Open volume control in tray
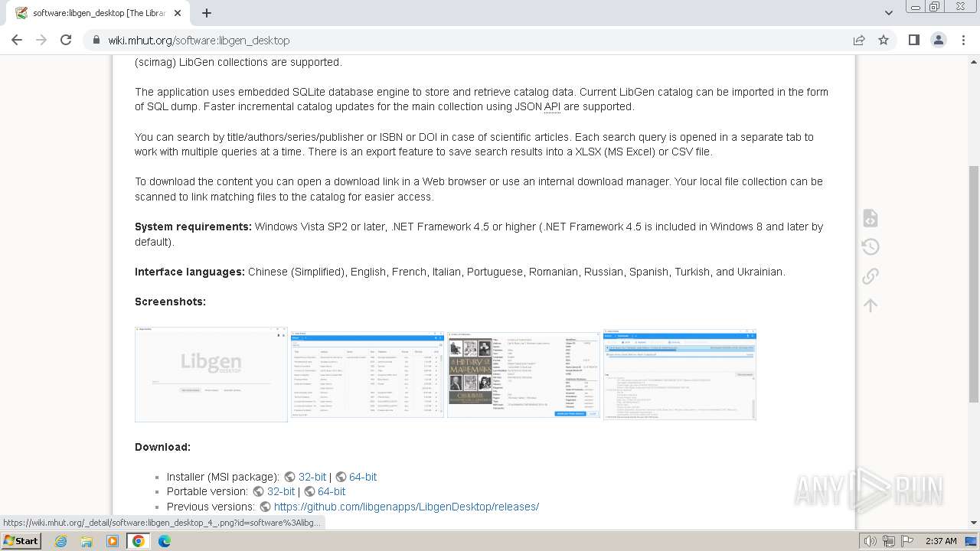The height and width of the screenshot is (551, 980). (x=870, y=541)
